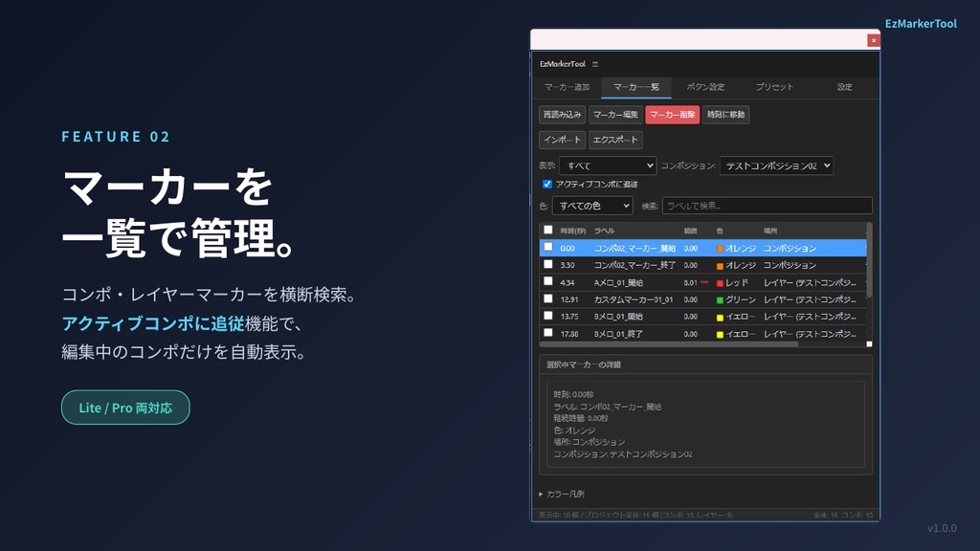Switch to the マーカー追加 tab
The height and width of the screenshot is (551, 980).
pyautogui.click(x=568, y=87)
